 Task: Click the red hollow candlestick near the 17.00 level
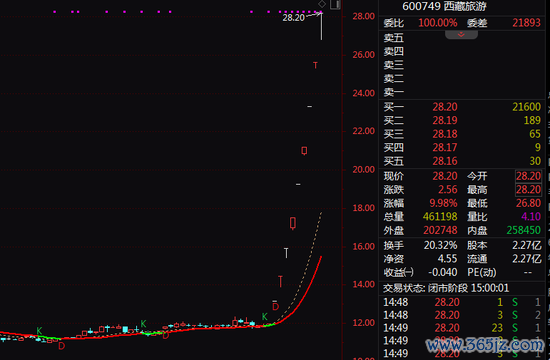(293, 223)
